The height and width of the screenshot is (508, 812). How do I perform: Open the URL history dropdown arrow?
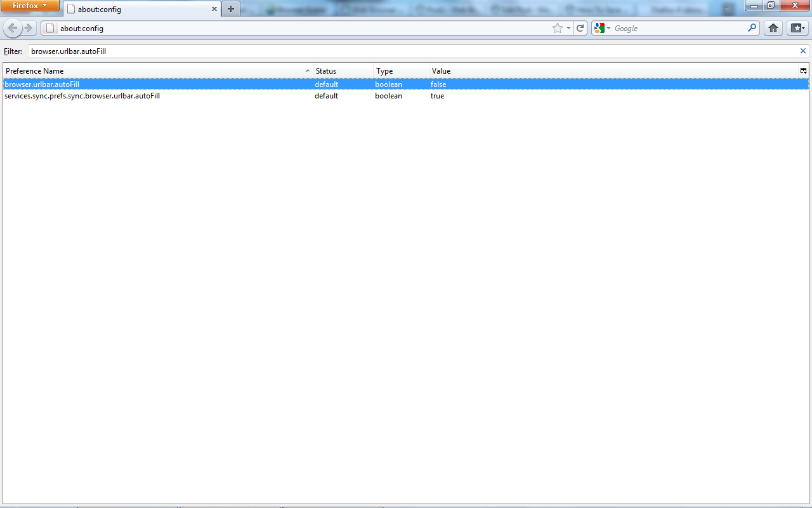point(568,28)
